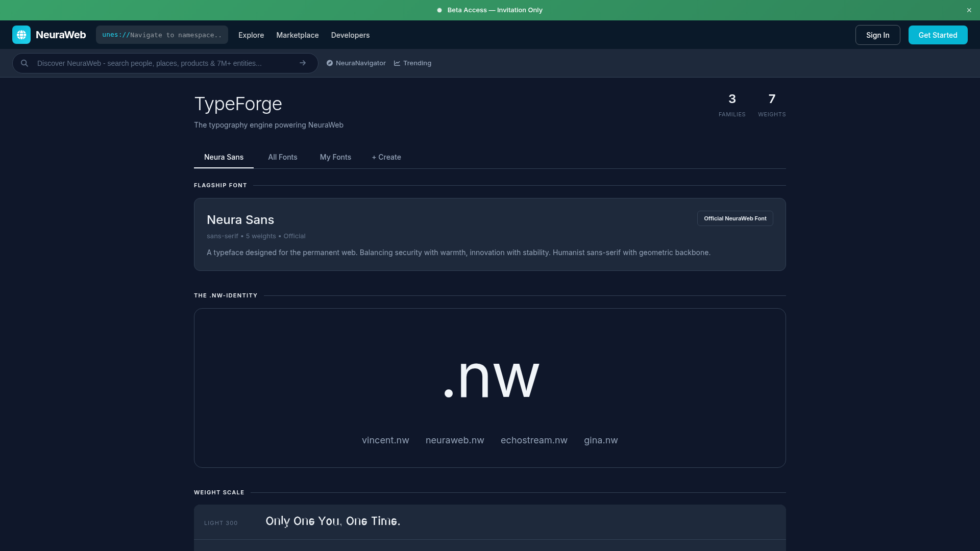Viewport: 980px width, 551px height.
Task: Click the vincent.nw sample
Action: coord(385,440)
